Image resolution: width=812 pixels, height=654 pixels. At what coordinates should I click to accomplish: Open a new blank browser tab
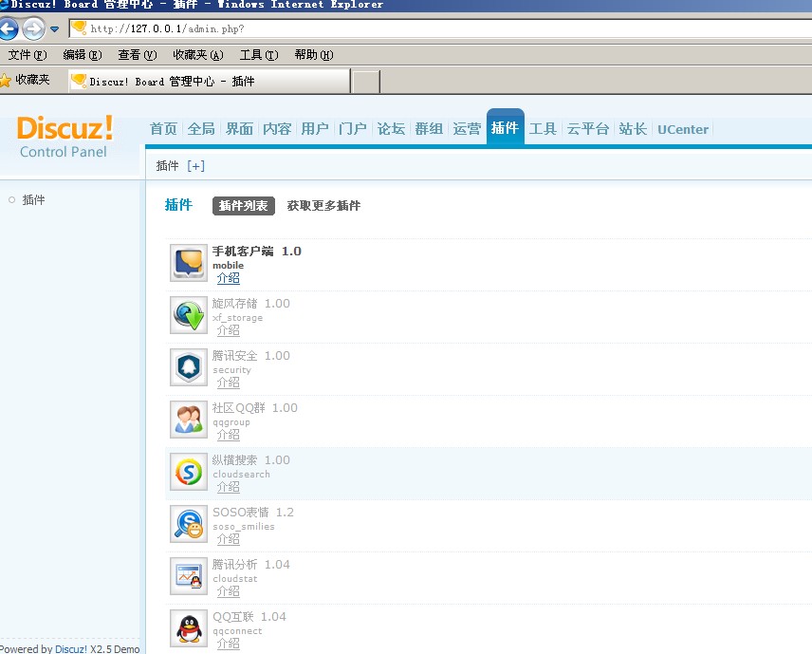(x=366, y=82)
